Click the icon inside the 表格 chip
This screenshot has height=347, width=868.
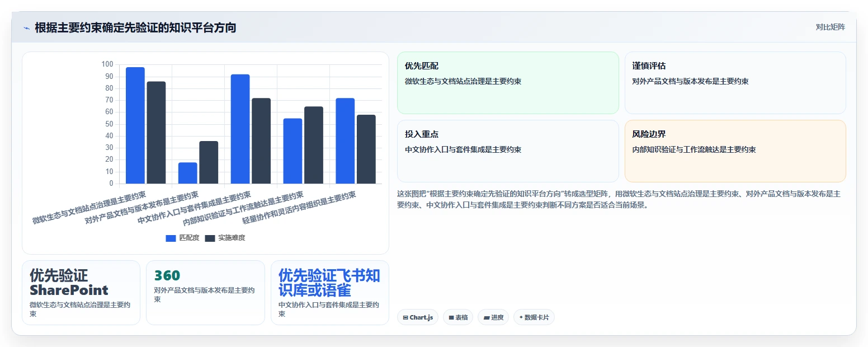point(451,318)
